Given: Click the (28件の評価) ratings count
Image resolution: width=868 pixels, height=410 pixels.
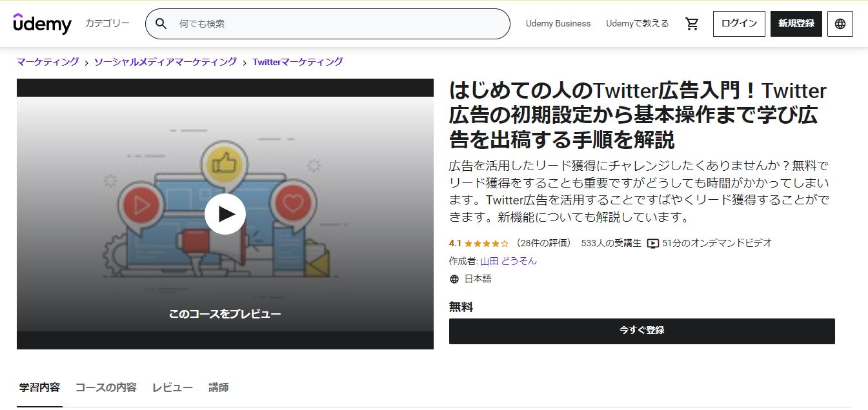Looking at the screenshot, I should point(544,243).
